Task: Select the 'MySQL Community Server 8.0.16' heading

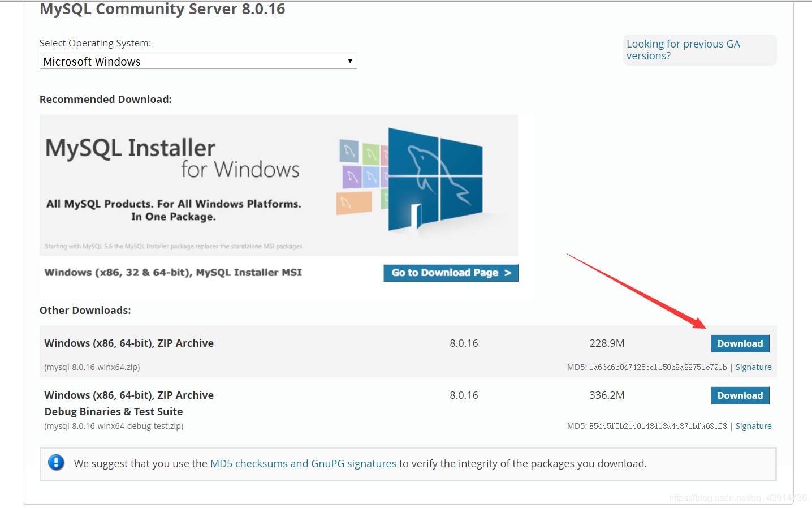Action: (162, 9)
